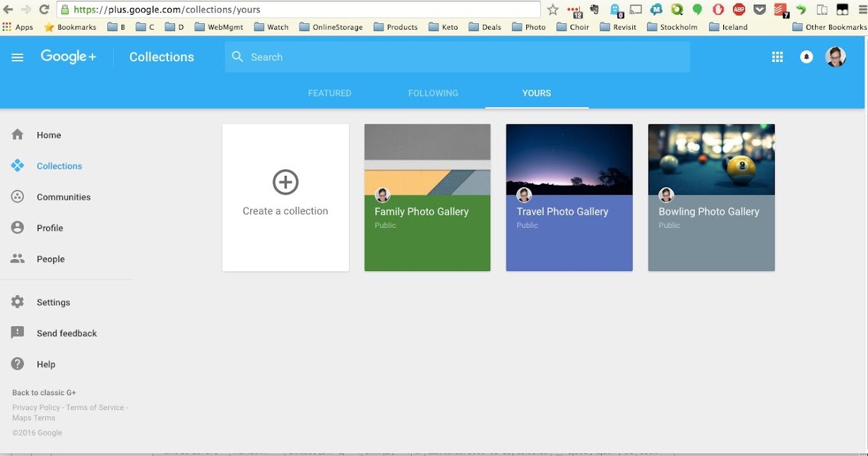
Task: Open the Privacy Policy link
Action: coord(36,407)
